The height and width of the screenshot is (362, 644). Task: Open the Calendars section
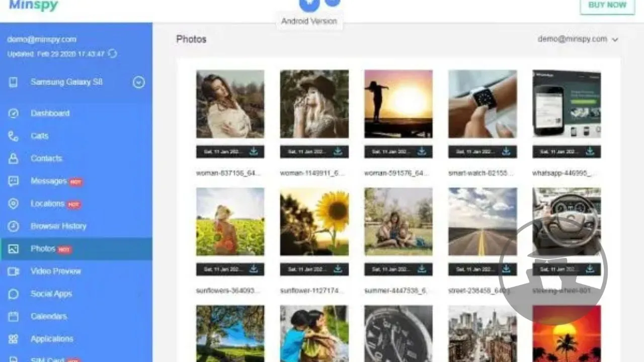(49, 317)
